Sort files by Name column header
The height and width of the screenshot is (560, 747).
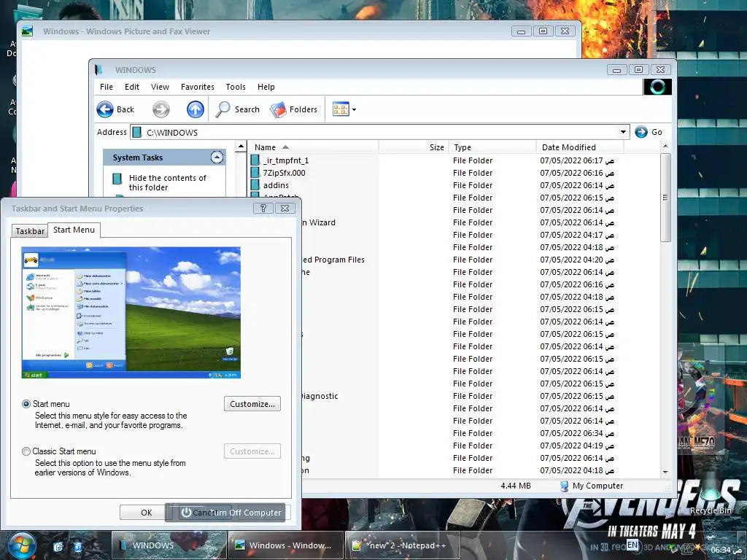pos(314,147)
